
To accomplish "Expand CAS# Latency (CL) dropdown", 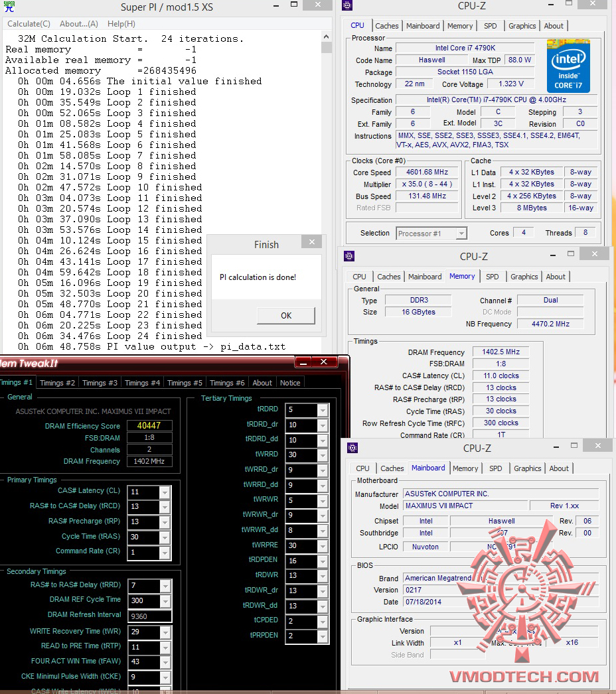I will [x=165, y=492].
